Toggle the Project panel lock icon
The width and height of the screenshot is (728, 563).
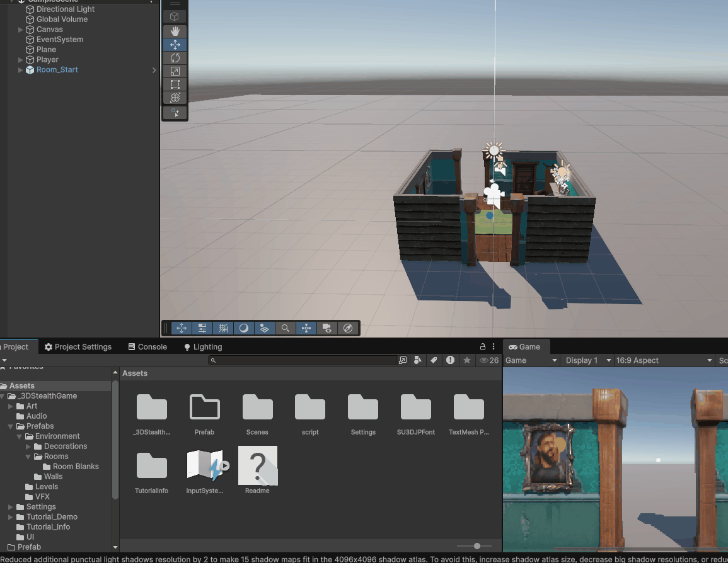click(483, 347)
